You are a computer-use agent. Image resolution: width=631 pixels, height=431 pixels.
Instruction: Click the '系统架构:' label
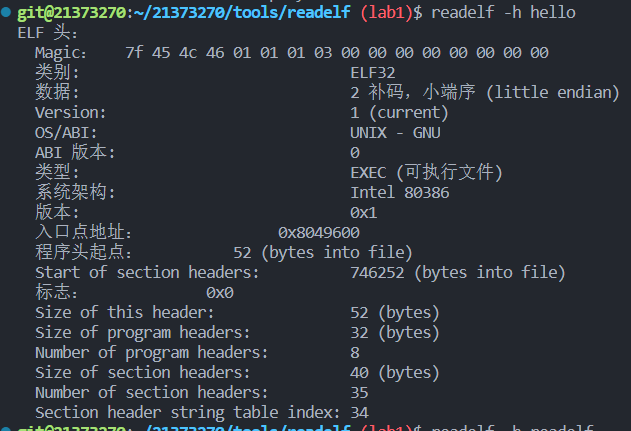click(75, 192)
